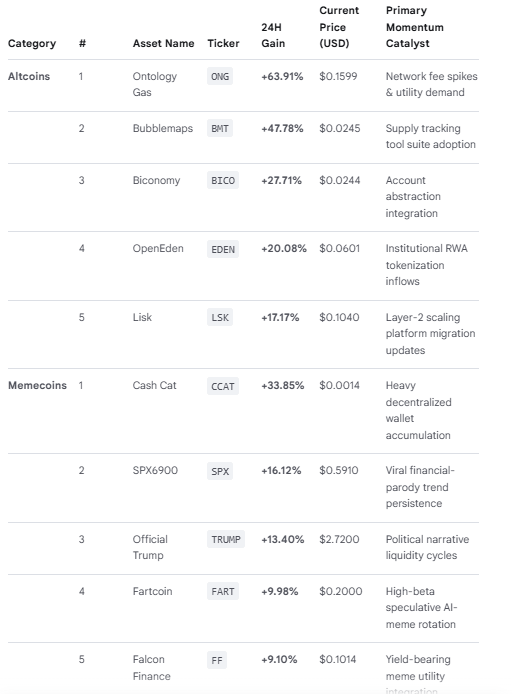This screenshot has width=520, height=694.
Task: Click the LSK ticker badge
Action: point(220,317)
